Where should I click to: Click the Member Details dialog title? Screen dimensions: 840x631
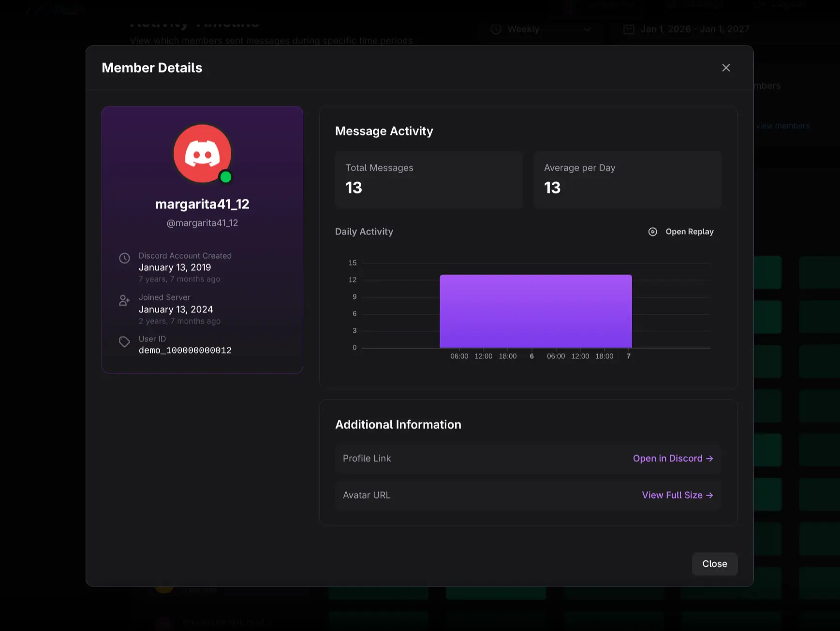(x=152, y=68)
